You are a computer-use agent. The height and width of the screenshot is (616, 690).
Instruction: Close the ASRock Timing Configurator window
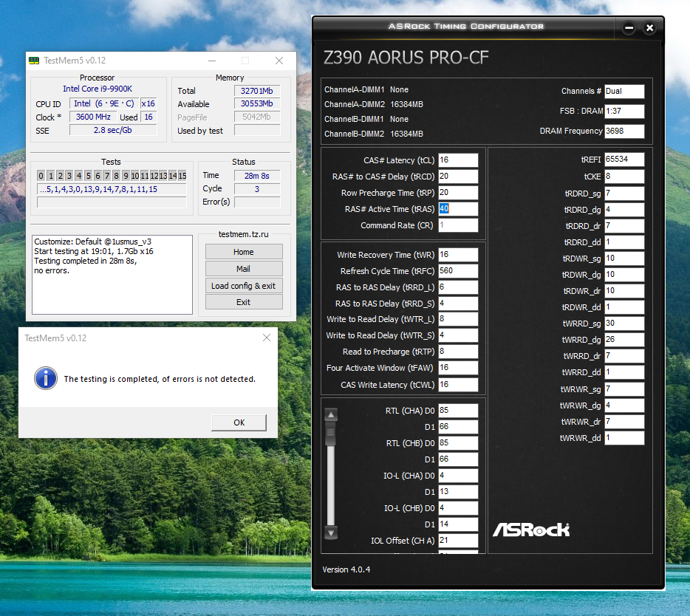point(649,28)
